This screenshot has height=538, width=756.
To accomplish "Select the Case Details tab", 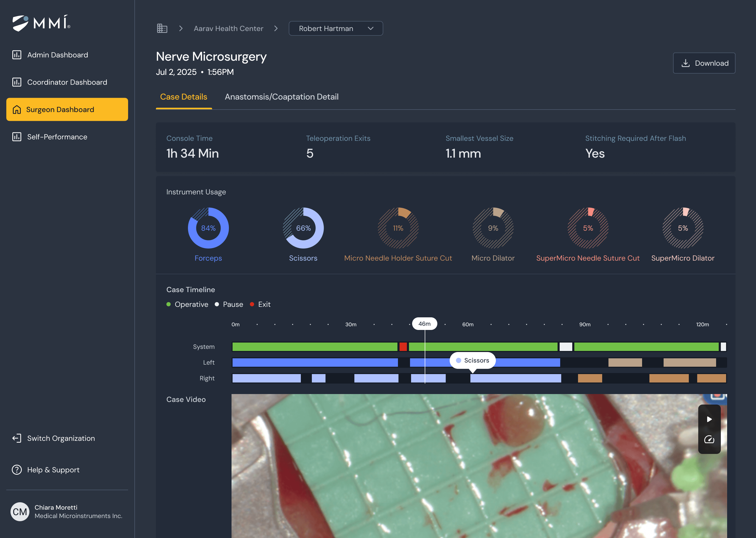I will click(x=183, y=97).
